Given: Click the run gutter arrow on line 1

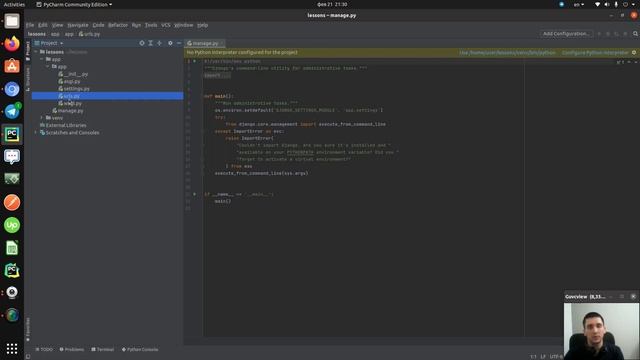Looking at the screenshot, I should click(x=195, y=61).
